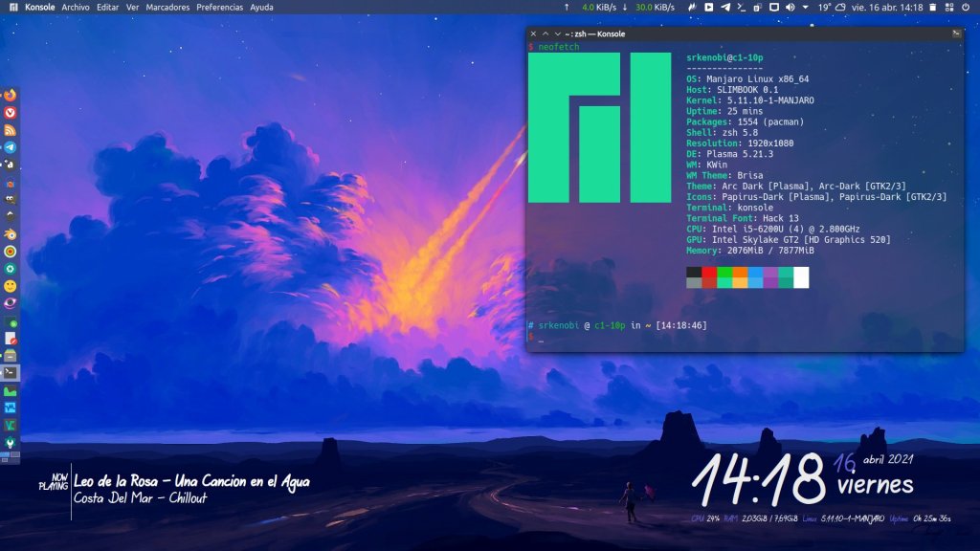Click the red color block in neofetch output
Viewport: 980px width, 551px height.
click(709, 273)
